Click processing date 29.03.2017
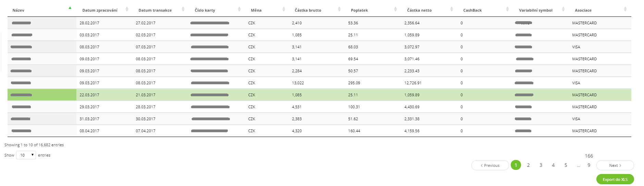644x186 pixels. 89,107
